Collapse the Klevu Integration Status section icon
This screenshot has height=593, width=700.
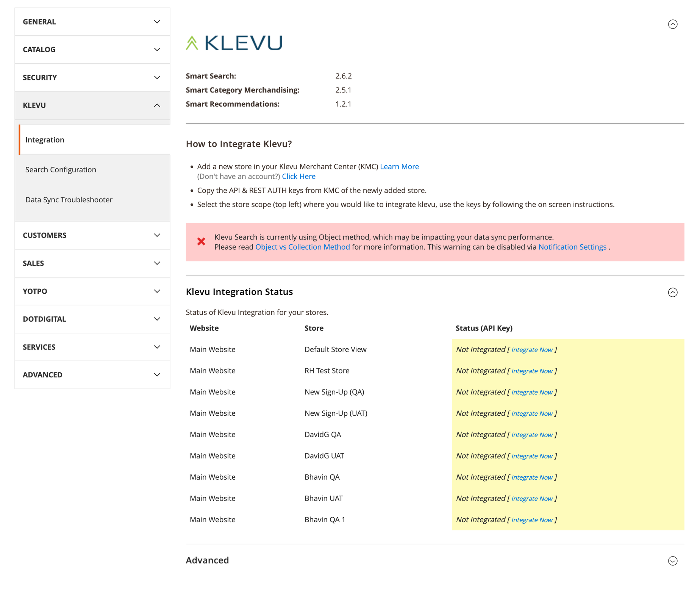[x=672, y=292]
